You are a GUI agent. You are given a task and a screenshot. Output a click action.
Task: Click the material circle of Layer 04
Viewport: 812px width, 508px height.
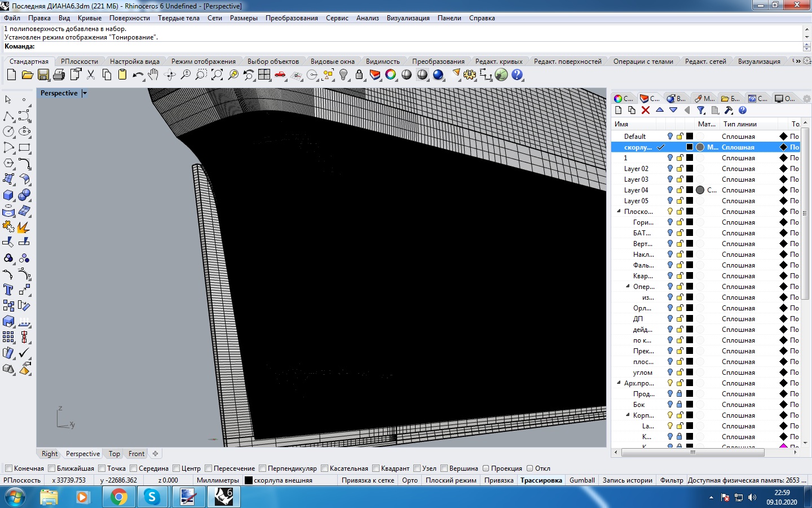[700, 190]
